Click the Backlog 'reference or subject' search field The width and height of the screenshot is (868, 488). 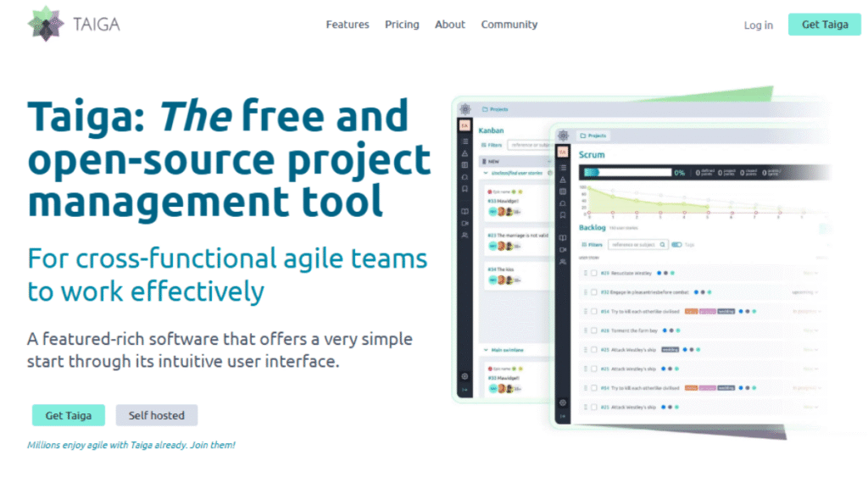[634, 245]
